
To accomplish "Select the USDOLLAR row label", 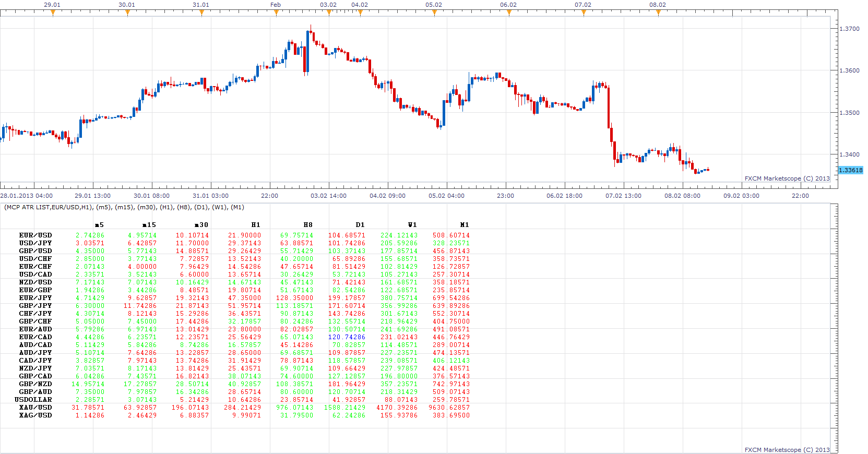I will click(33, 400).
